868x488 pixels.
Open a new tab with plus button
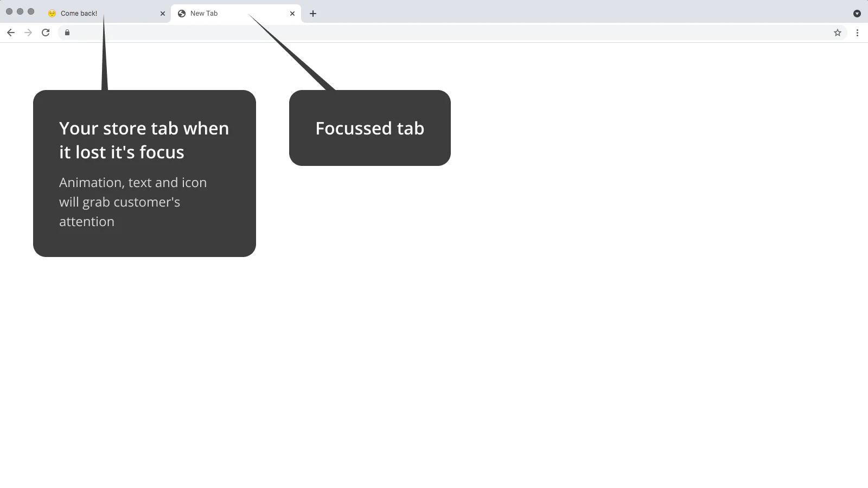pos(313,14)
